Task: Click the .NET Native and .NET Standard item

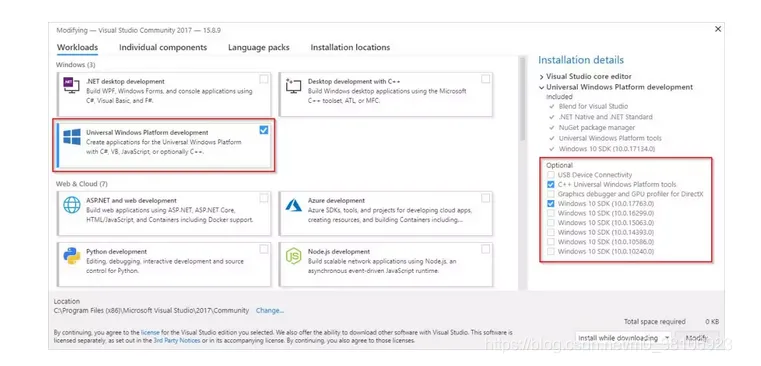Action: pos(605,117)
